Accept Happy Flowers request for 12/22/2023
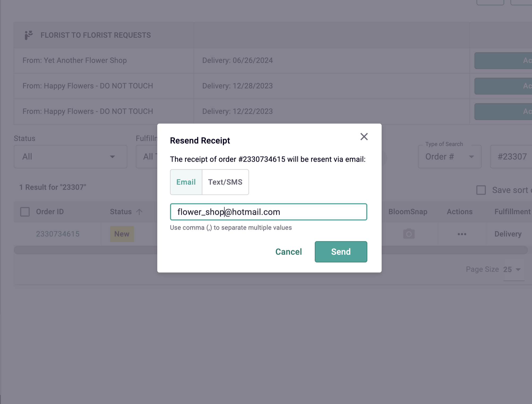532x404 pixels. pyautogui.click(x=503, y=111)
